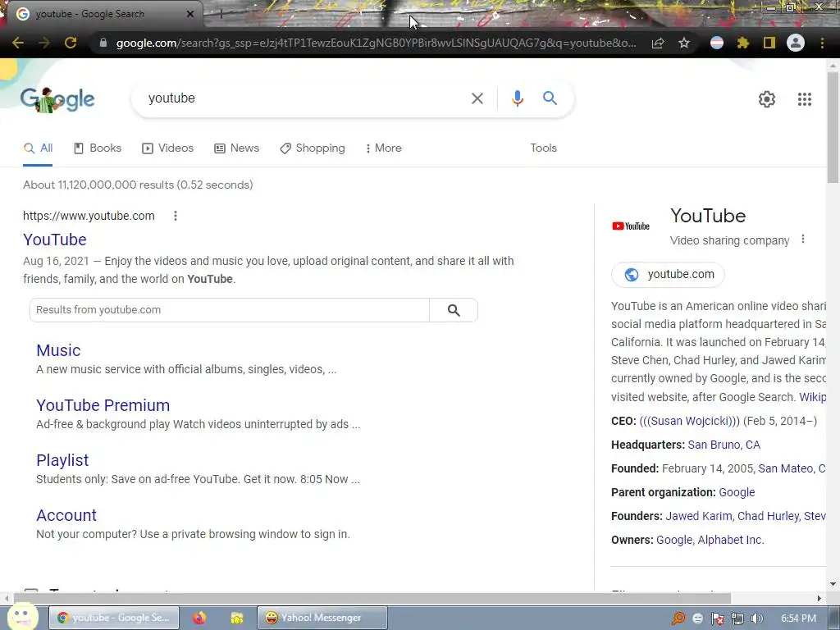Go back with the browser back arrow

[x=18, y=43]
